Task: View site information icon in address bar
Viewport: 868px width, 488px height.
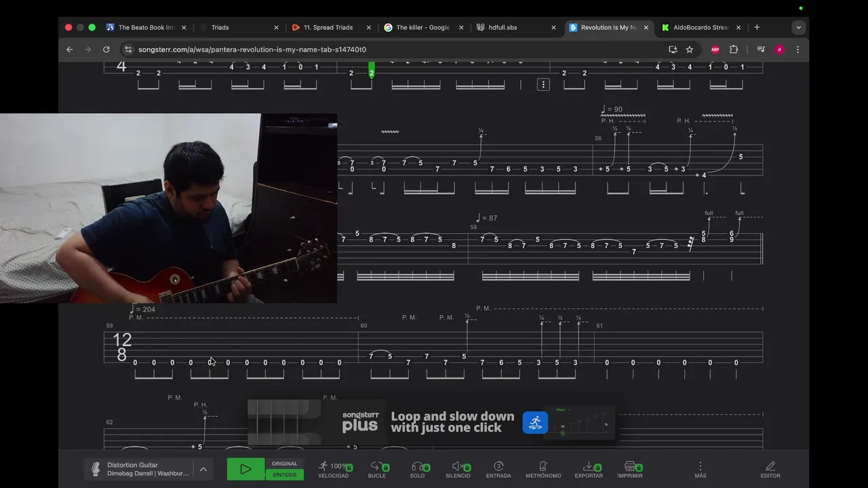Action: (128, 49)
